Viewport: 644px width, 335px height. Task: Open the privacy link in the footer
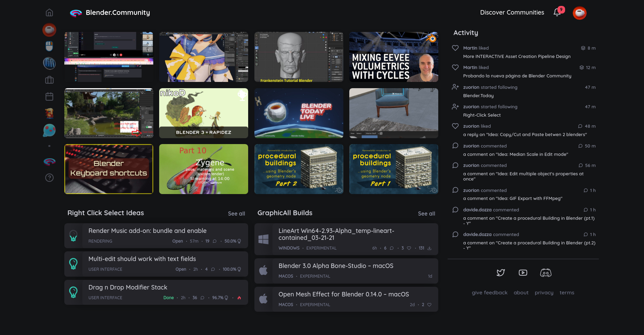(544, 293)
